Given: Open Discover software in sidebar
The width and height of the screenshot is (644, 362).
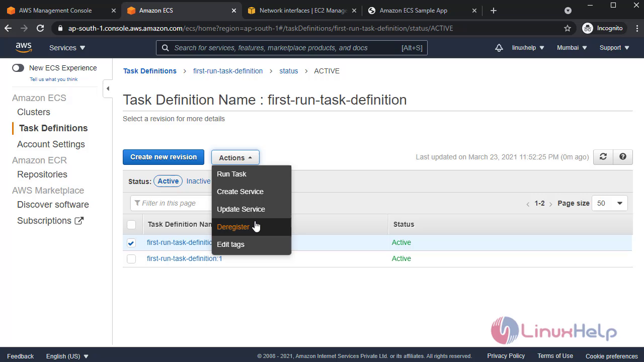Looking at the screenshot, I should 53,205.
